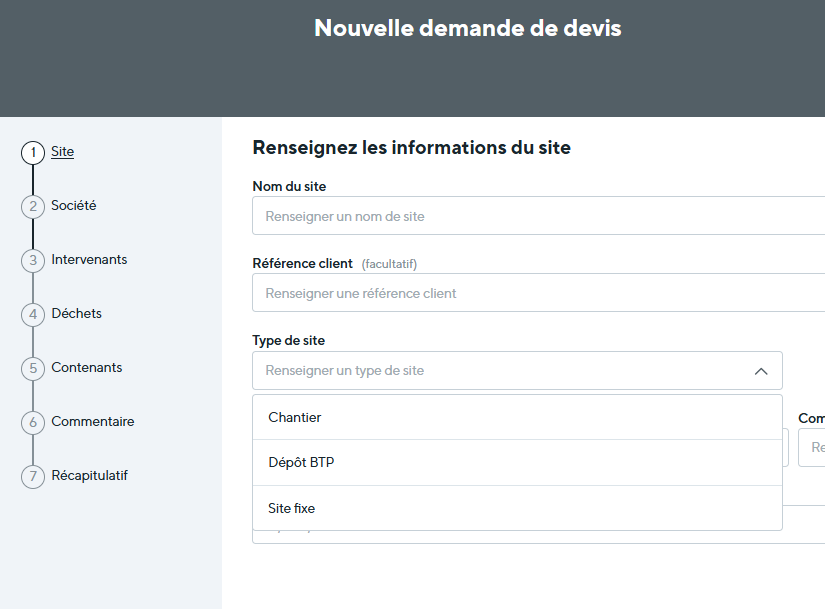
Task: Click the step 1 circle icon
Action: (33, 153)
